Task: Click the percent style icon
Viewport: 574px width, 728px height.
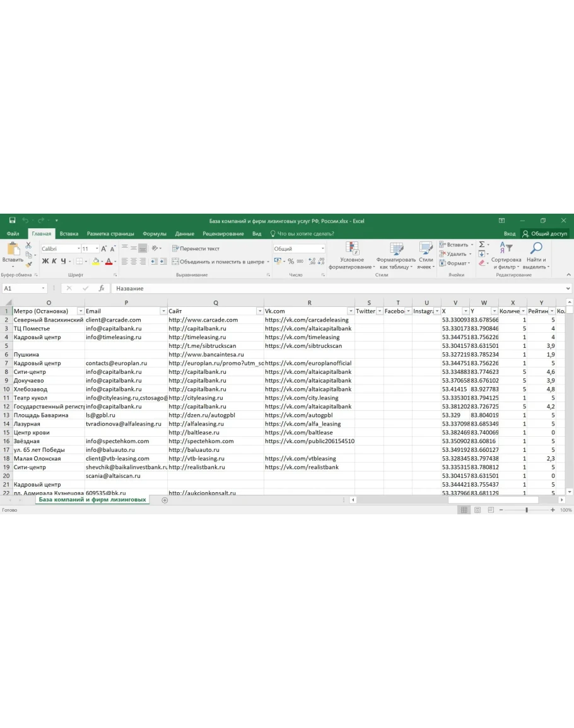Action: pos(291,262)
